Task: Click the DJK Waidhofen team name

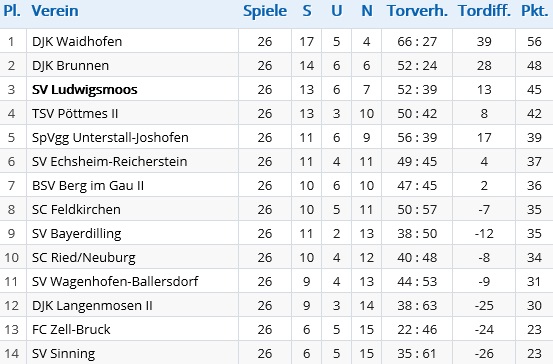Action: [77, 41]
